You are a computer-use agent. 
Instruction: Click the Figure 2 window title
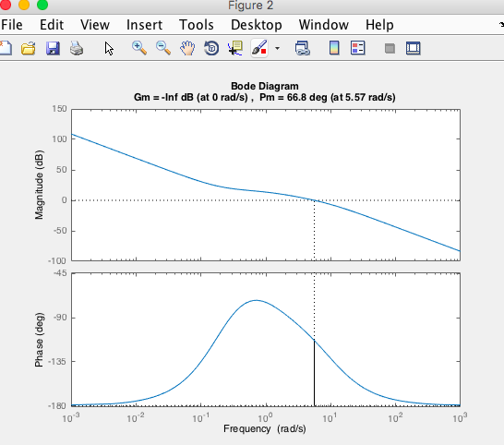[251, 6]
